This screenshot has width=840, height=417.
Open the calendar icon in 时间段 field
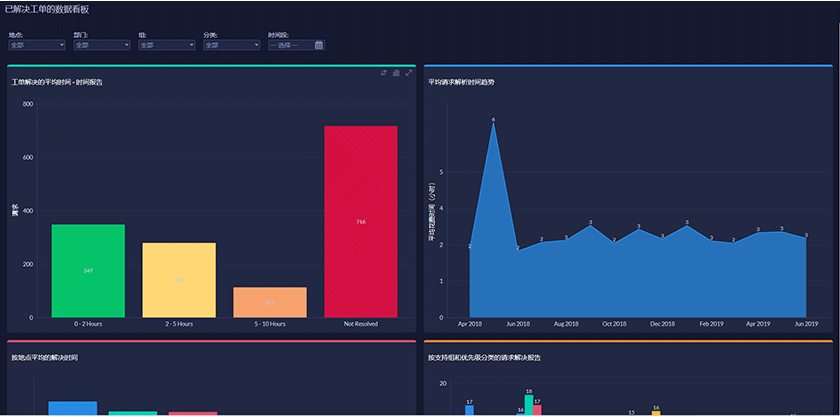319,46
